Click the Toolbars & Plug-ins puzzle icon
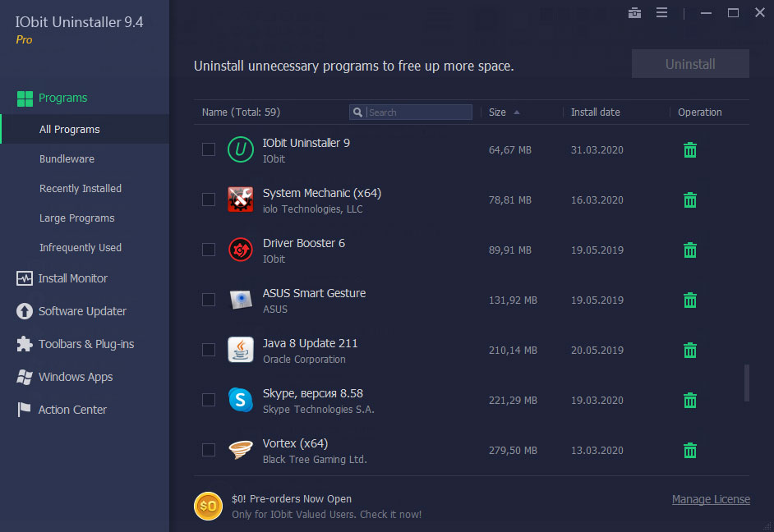The width and height of the screenshot is (774, 532). tap(24, 344)
